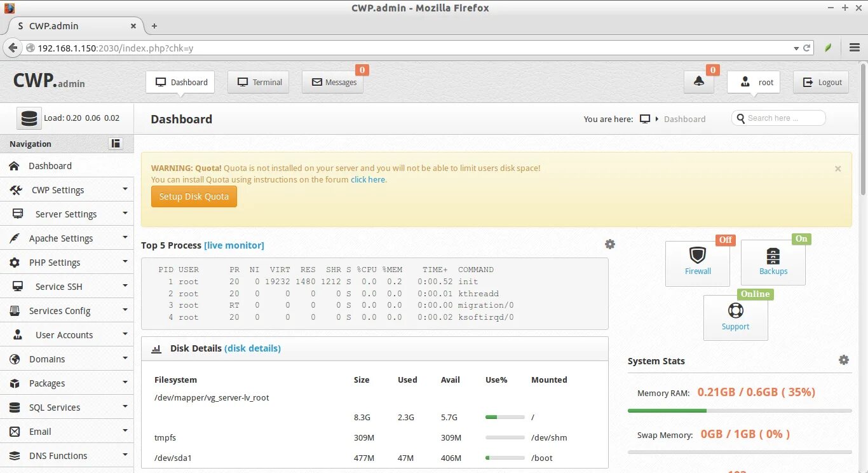868x473 pixels.
Task: Open the Messages top tab
Action: 333,82
